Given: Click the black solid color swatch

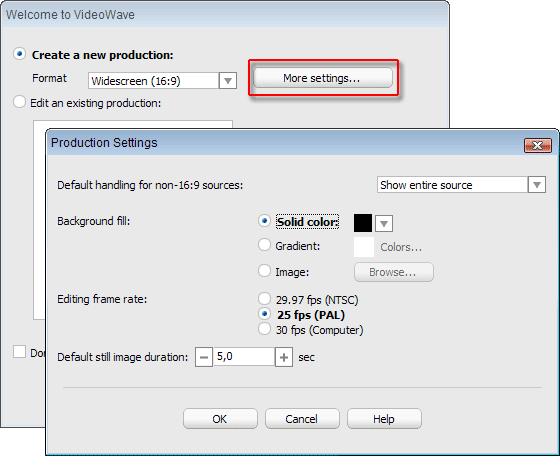Looking at the screenshot, I should [x=362, y=223].
